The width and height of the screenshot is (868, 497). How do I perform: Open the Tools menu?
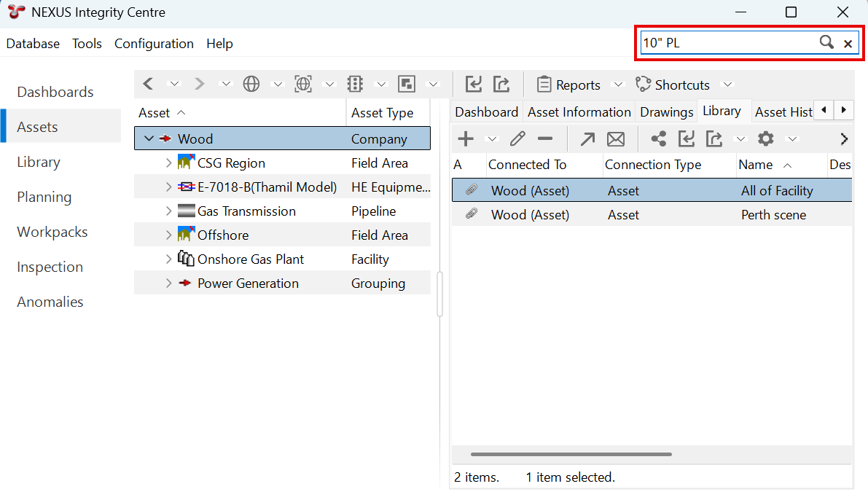87,44
